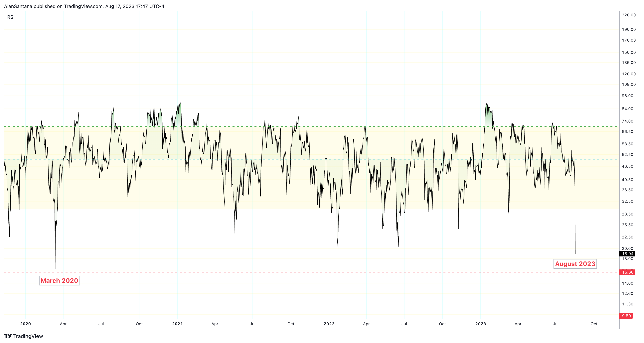Click the 150.00 price axis label
Screen dimensions: 644x343
pos(629,52)
